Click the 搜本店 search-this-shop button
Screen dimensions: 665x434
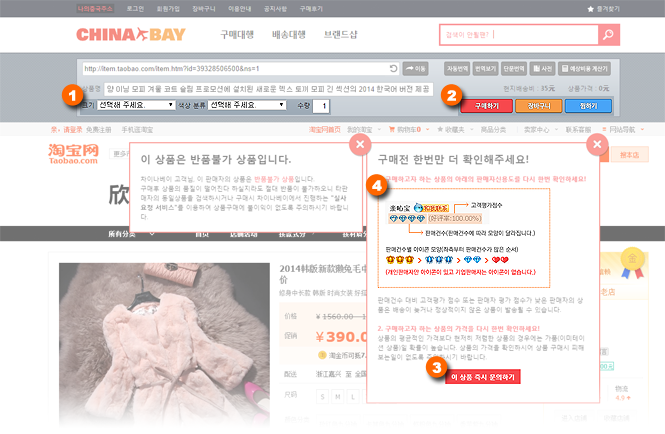tap(629, 155)
